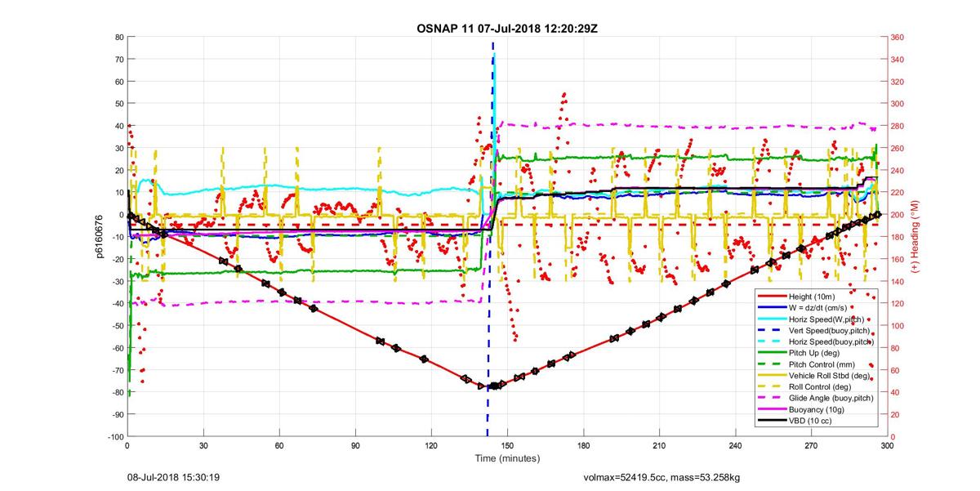Select the left axis label p6160676

(x=100, y=237)
